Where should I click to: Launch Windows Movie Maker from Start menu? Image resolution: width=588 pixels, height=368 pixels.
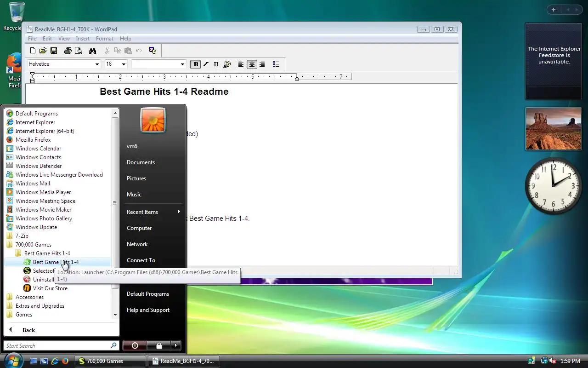(x=59, y=210)
